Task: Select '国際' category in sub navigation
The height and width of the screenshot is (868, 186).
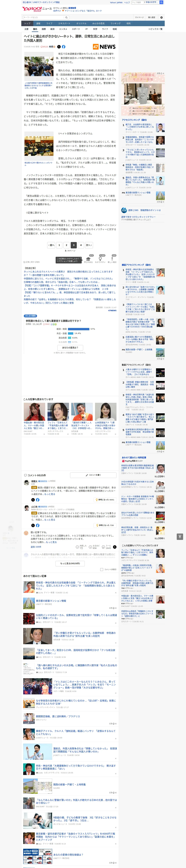Action: pos(44,29)
